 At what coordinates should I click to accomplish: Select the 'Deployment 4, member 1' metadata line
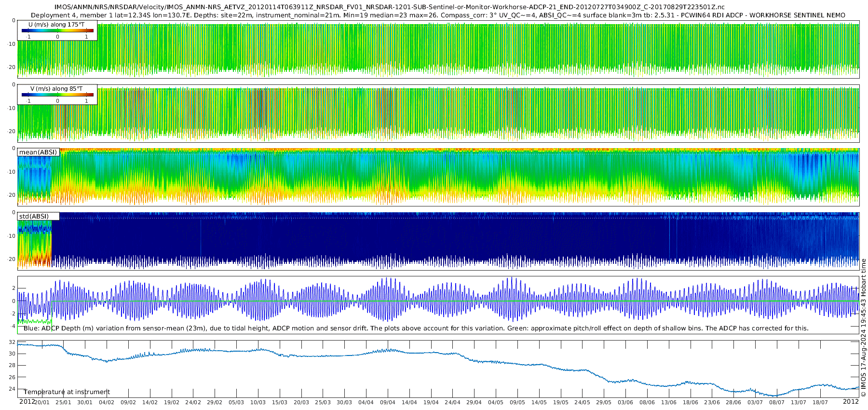438,15
